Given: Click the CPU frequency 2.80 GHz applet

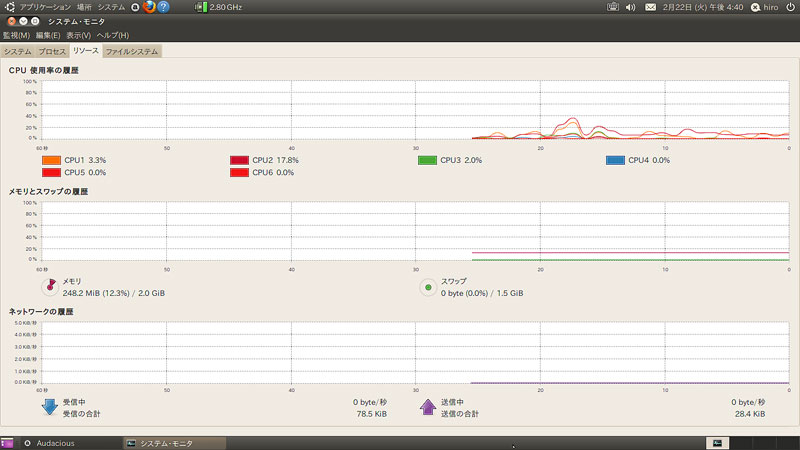Looking at the screenshot, I should [x=220, y=7].
